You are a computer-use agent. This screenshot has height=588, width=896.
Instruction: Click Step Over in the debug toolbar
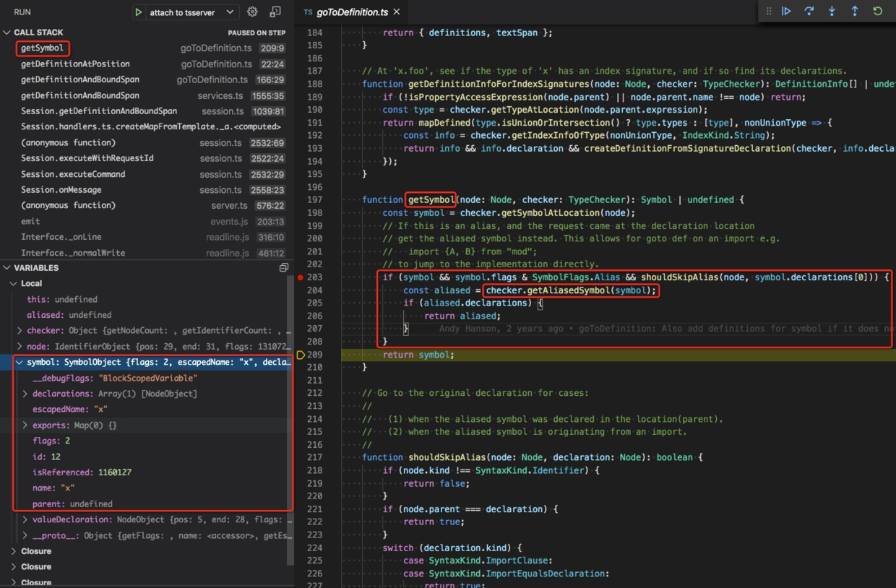pyautogui.click(x=809, y=11)
